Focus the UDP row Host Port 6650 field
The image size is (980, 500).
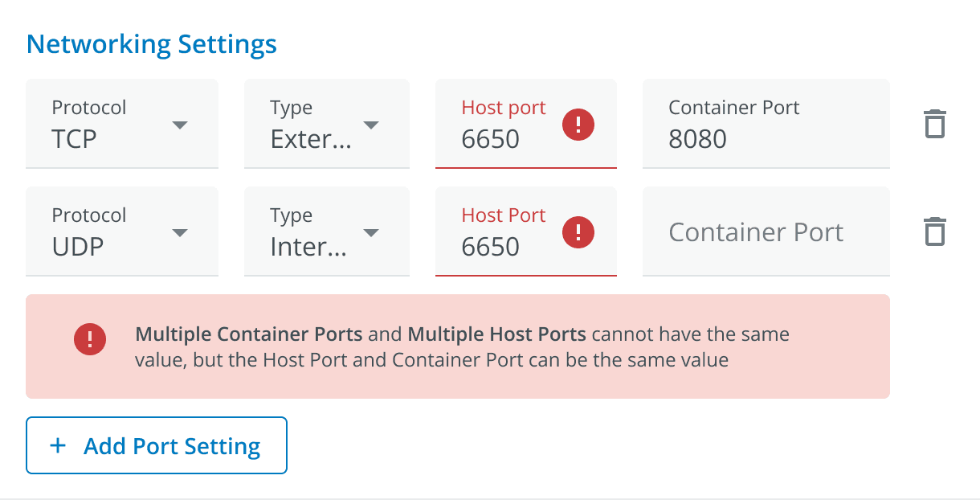[x=526, y=232]
